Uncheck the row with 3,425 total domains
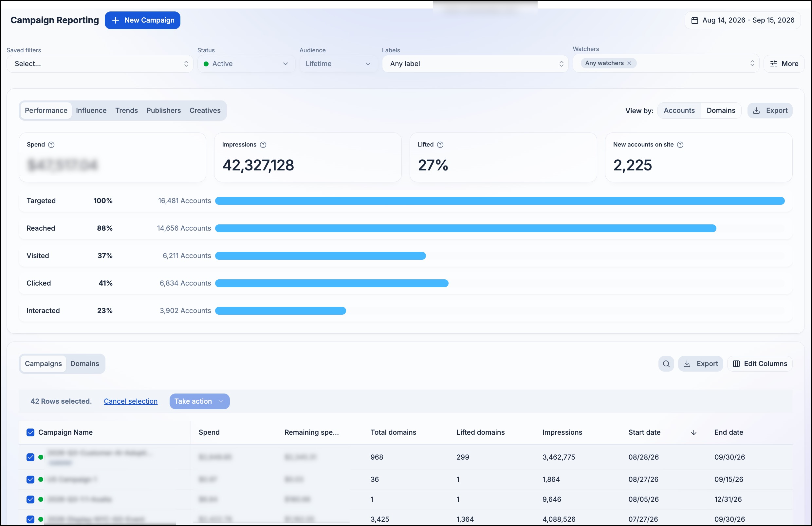Image resolution: width=812 pixels, height=526 pixels. pyautogui.click(x=30, y=519)
